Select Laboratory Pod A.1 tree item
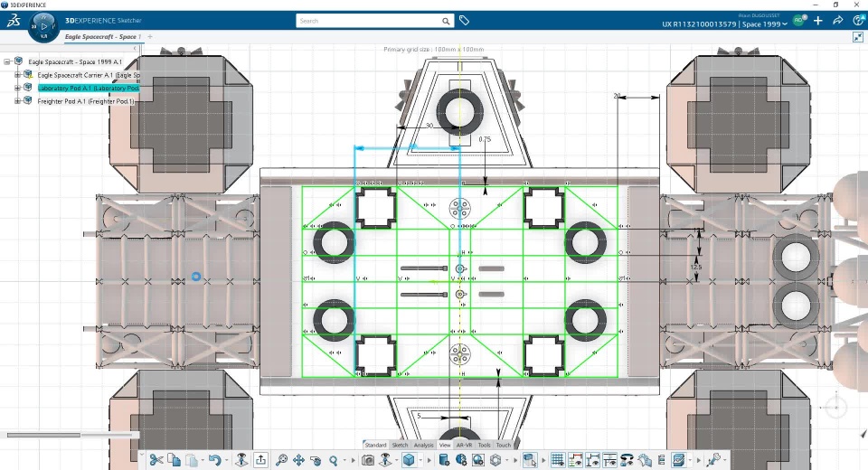Image resolution: width=868 pixels, height=470 pixels. [x=89, y=88]
